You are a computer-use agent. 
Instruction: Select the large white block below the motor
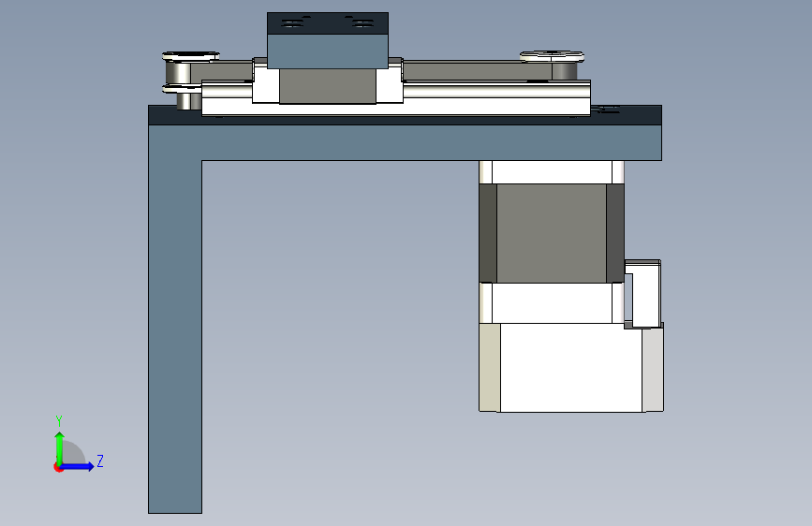coord(571,368)
